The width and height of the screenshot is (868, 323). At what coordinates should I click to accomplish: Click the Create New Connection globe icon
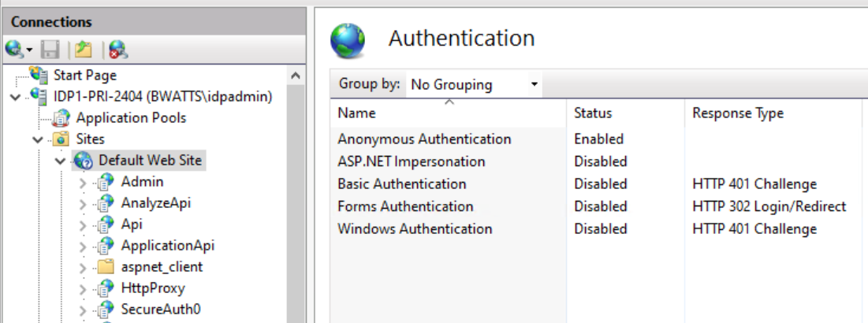[14, 50]
